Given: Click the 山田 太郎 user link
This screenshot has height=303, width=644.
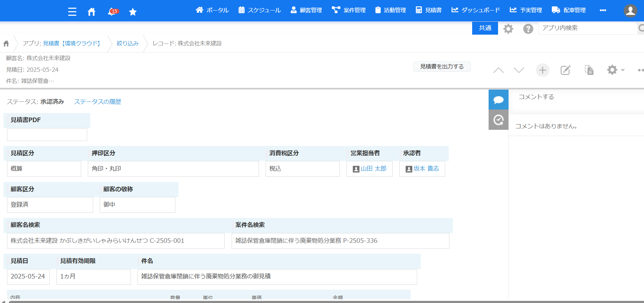Looking at the screenshot, I should click(x=373, y=169).
